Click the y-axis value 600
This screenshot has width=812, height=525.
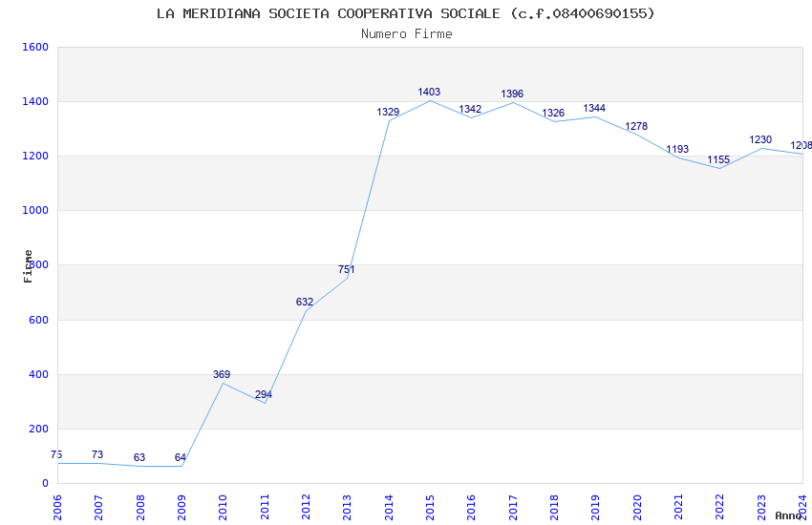(38, 320)
